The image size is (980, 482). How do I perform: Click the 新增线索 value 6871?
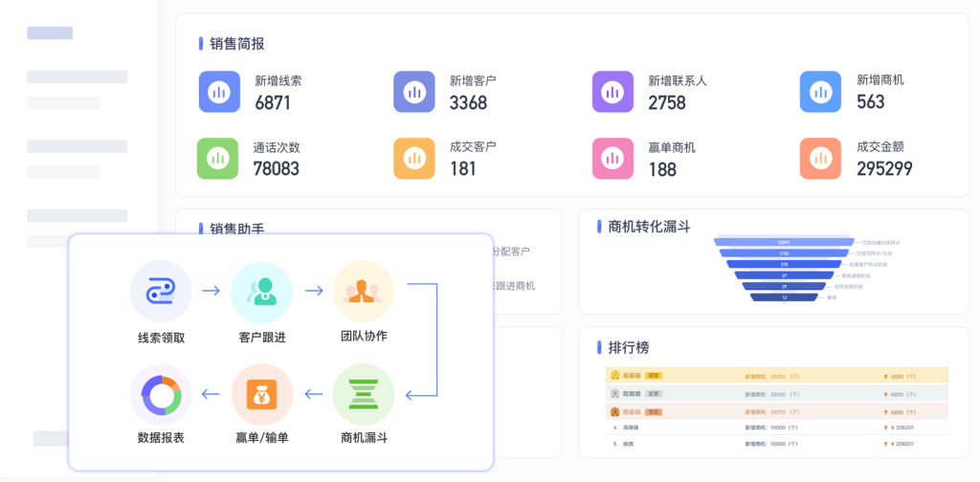click(x=273, y=102)
